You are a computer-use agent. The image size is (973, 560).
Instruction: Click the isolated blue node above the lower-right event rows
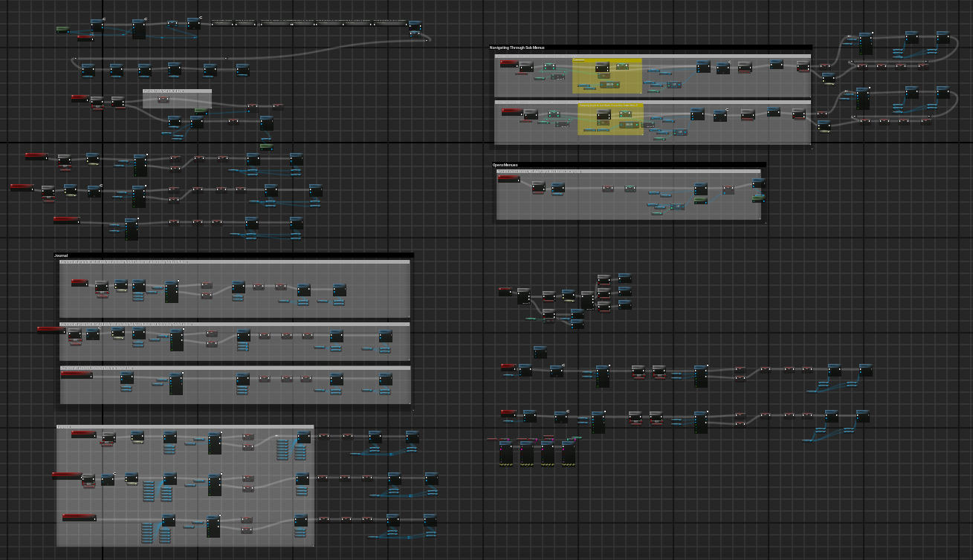(540, 351)
